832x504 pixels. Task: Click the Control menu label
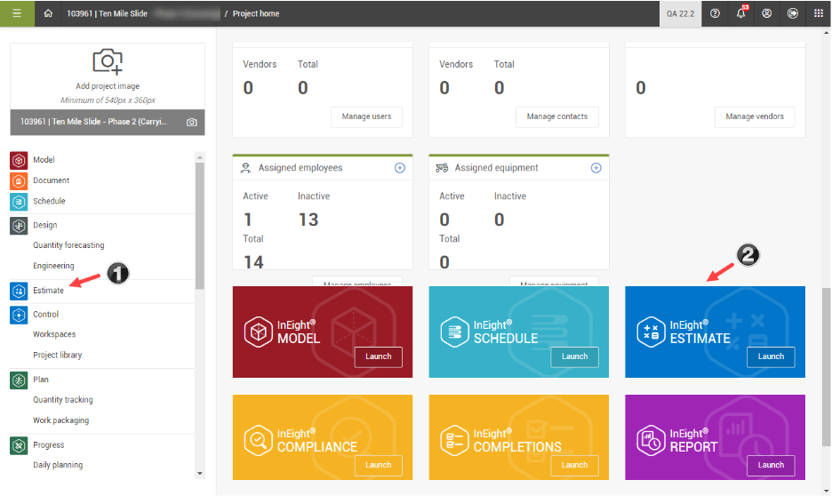45,314
